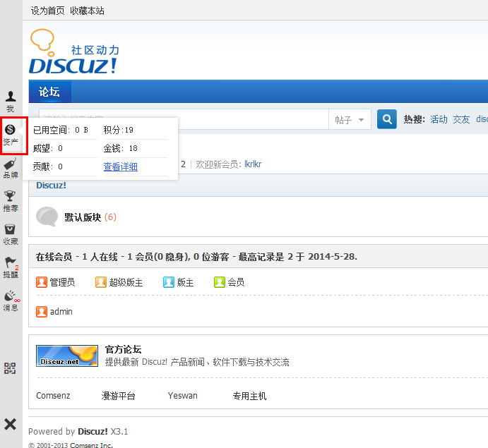Screen dimensions: 488x448
Task: Click the 会员 green user icon
Action: (220, 282)
